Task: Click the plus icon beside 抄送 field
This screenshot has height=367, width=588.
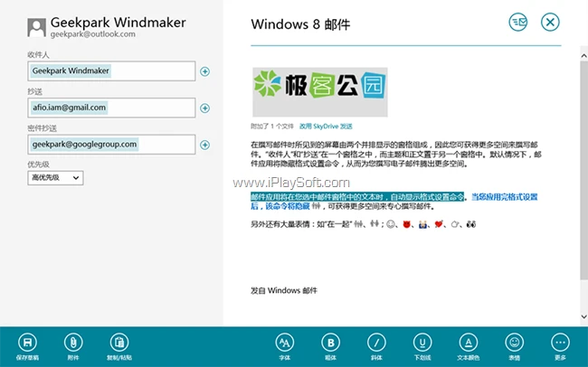Action: point(204,108)
